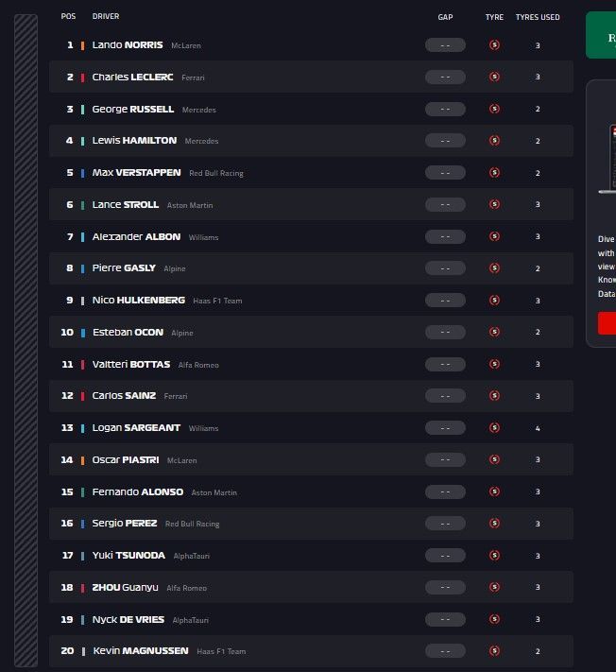Image resolution: width=616 pixels, height=672 pixels.
Task: Click Lewis Hamilton's soft tyre icon
Action: click(x=494, y=141)
